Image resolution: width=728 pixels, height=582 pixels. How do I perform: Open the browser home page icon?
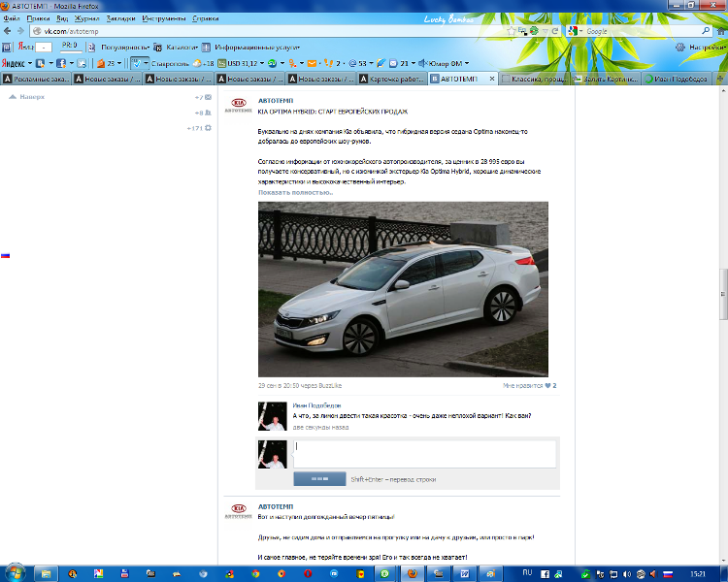point(721,31)
